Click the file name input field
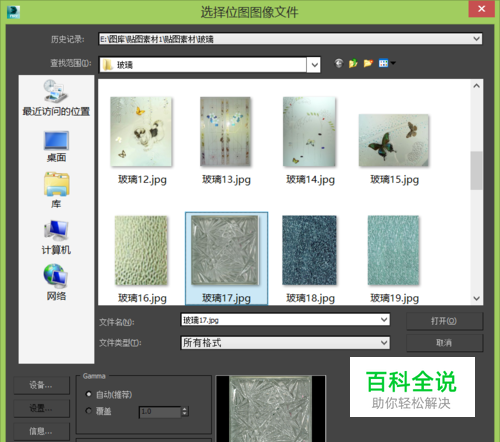Screen dimensions: 500x442 (280, 320)
